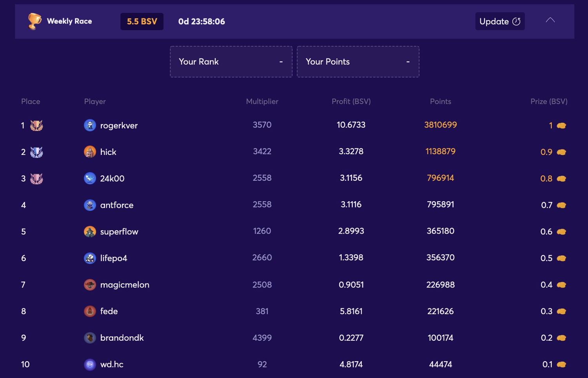
Task: Click the 5.5 BSV prize pool badge
Action: [x=142, y=22]
